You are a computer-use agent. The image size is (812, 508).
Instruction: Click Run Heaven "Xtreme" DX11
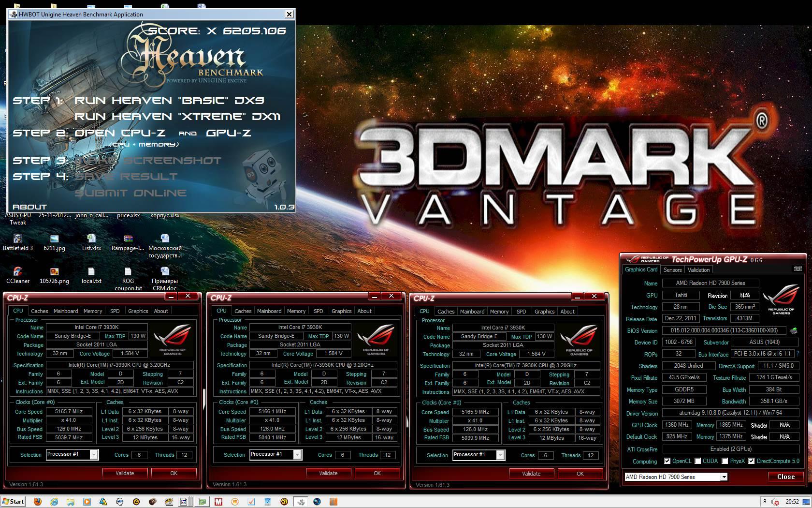(x=177, y=117)
